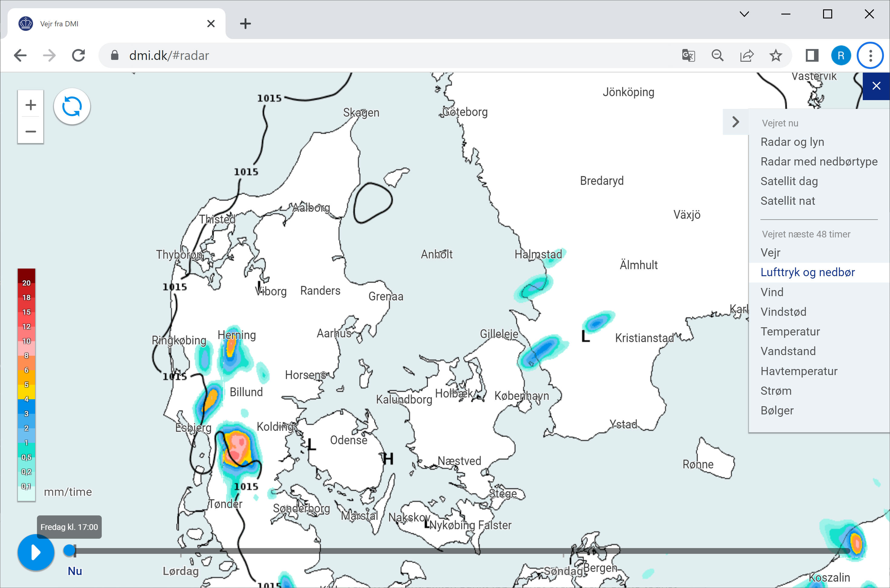Minimize the browser window
Viewport: 890px width, 588px height.
point(786,14)
